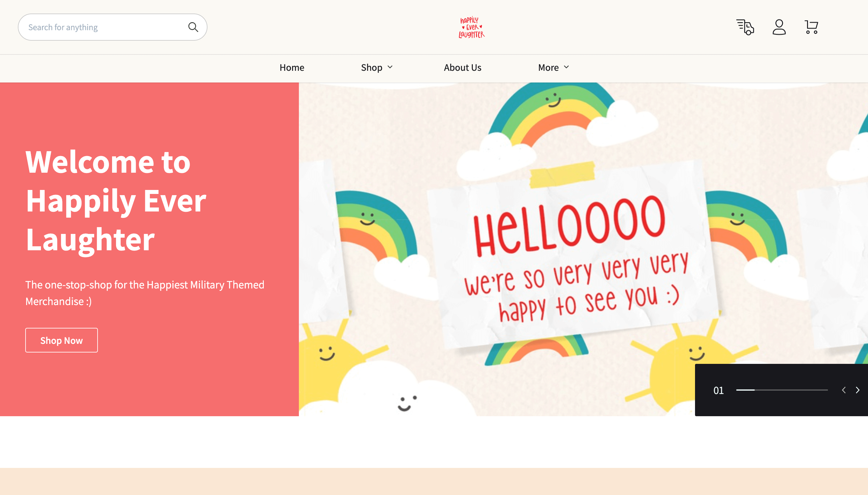Navigate to previous slide using left arrow
Viewport: 868px width, 495px height.
point(844,390)
